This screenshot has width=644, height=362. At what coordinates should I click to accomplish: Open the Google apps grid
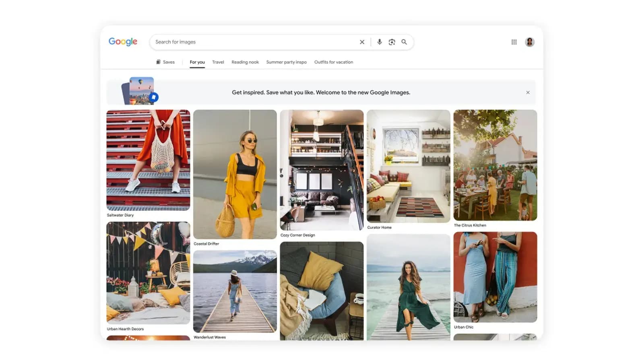pos(514,42)
